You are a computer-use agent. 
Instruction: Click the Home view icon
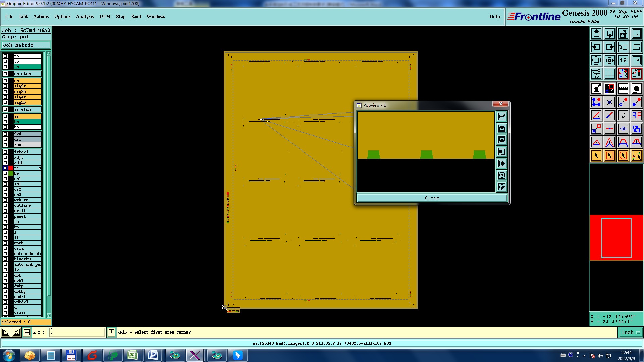(623, 34)
